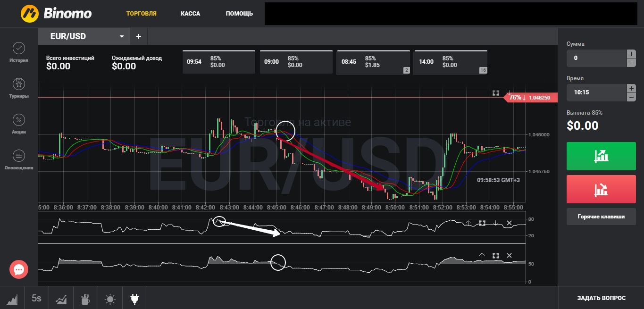This screenshot has height=309, width=644.
Task: Select the 08:45 expiration card
Action: [374, 62]
